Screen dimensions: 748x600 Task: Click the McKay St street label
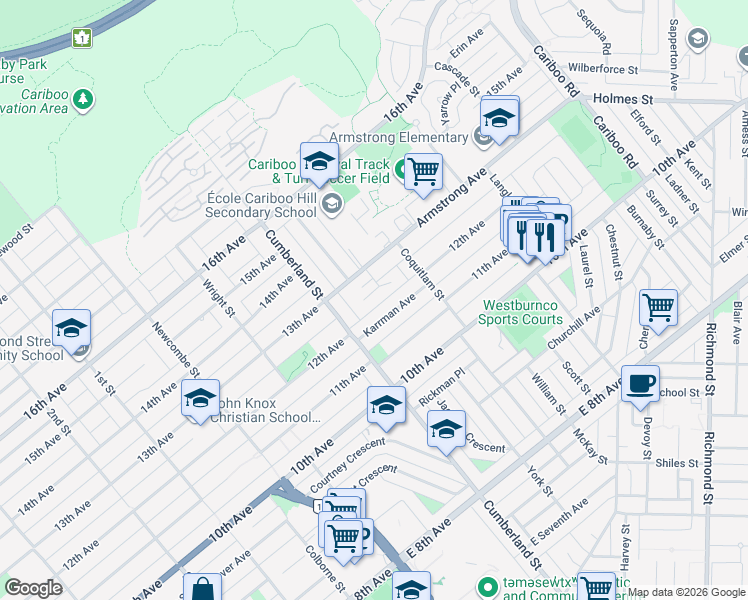click(x=590, y=447)
